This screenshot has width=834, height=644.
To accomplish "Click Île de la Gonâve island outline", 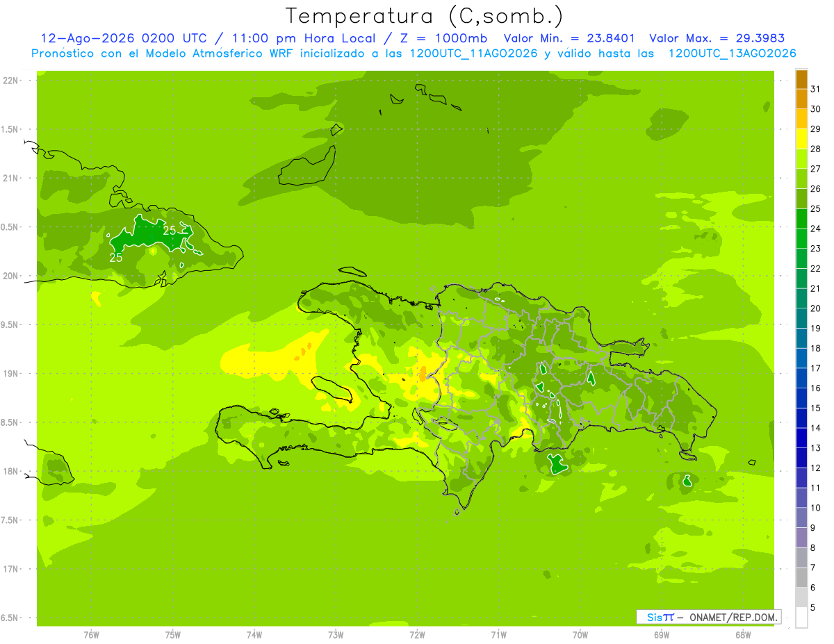I will click(x=332, y=389).
